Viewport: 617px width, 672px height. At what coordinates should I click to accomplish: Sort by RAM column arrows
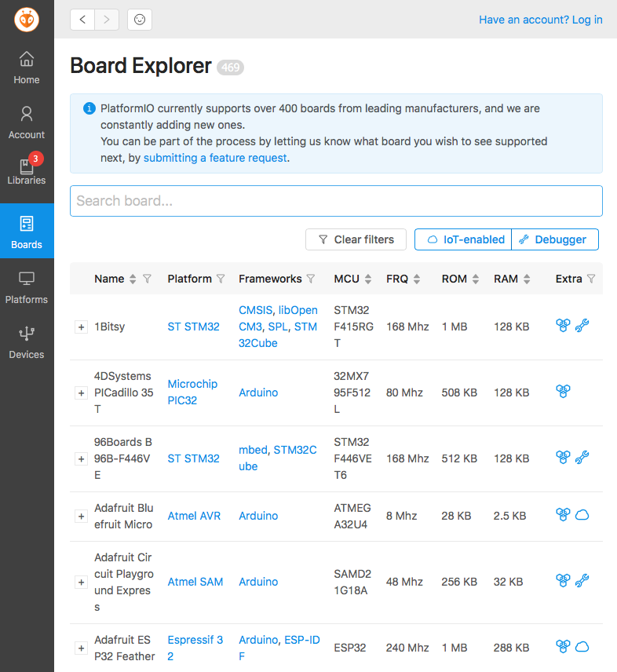pos(527,279)
